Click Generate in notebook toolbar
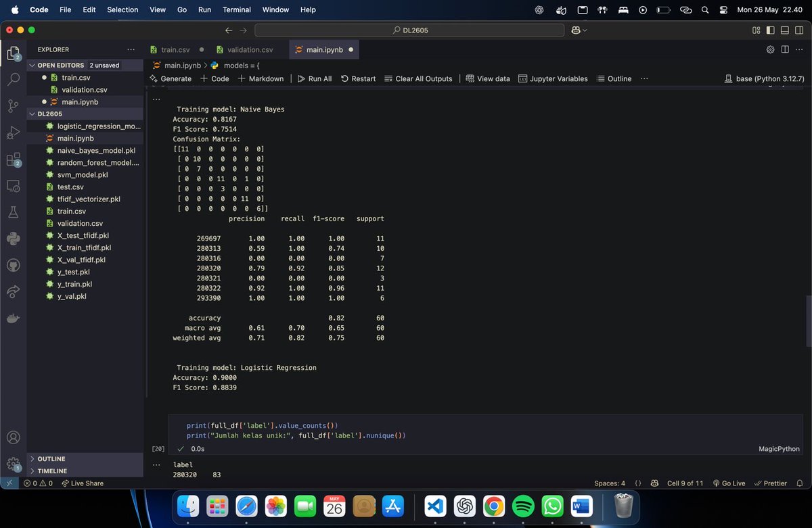This screenshot has height=528, width=812. [x=171, y=78]
